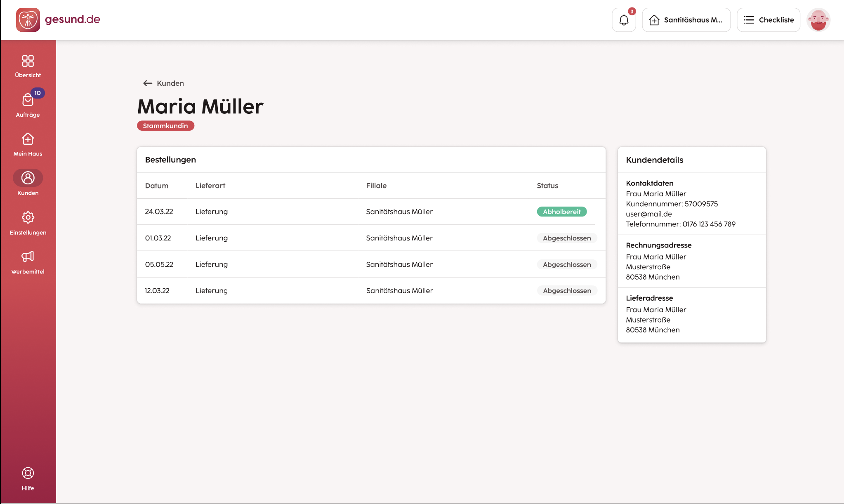
Task: Click the gesund.de logo icon
Action: point(28,20)
